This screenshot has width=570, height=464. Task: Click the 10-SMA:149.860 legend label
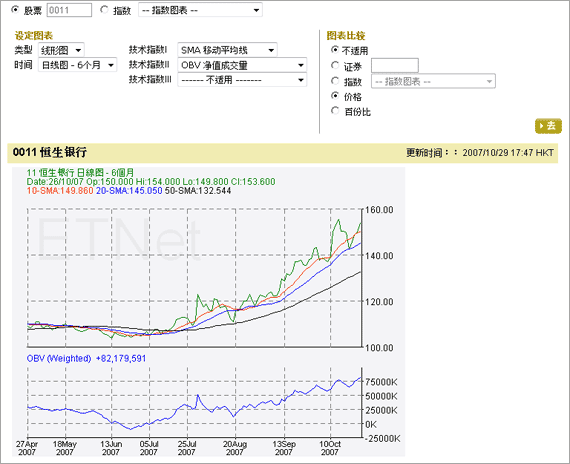point(60,191)
